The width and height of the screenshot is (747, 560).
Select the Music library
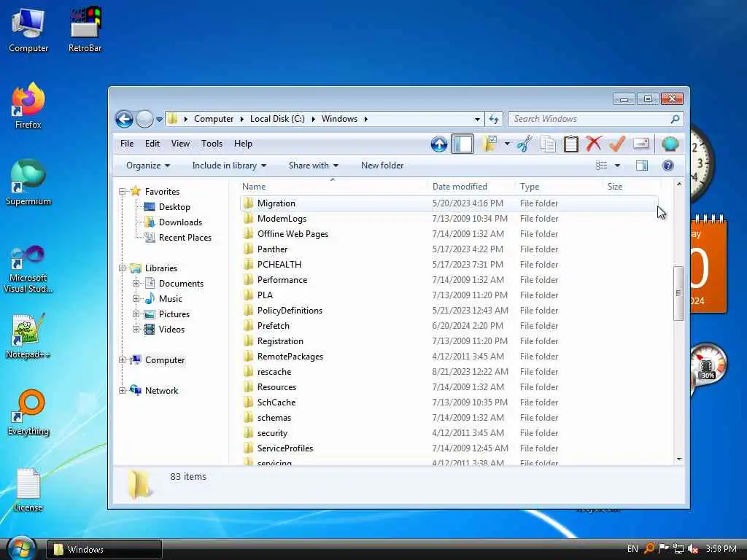click(x=170, y=299)
